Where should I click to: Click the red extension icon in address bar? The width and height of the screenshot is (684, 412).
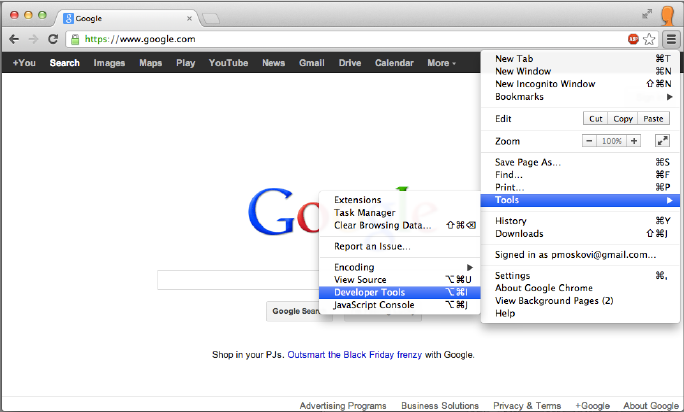[633, 39]
